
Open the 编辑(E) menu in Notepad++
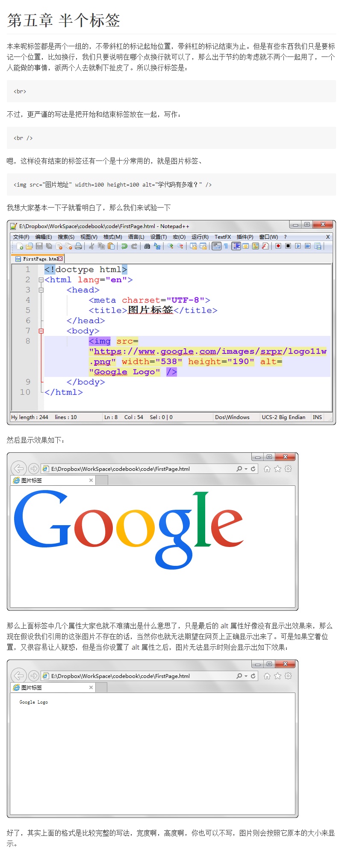pyautogui.click(x=43, y=237)
